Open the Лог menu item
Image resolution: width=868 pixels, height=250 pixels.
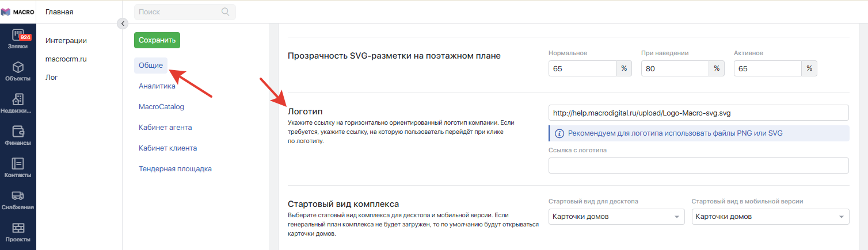(x=52, y=78)
